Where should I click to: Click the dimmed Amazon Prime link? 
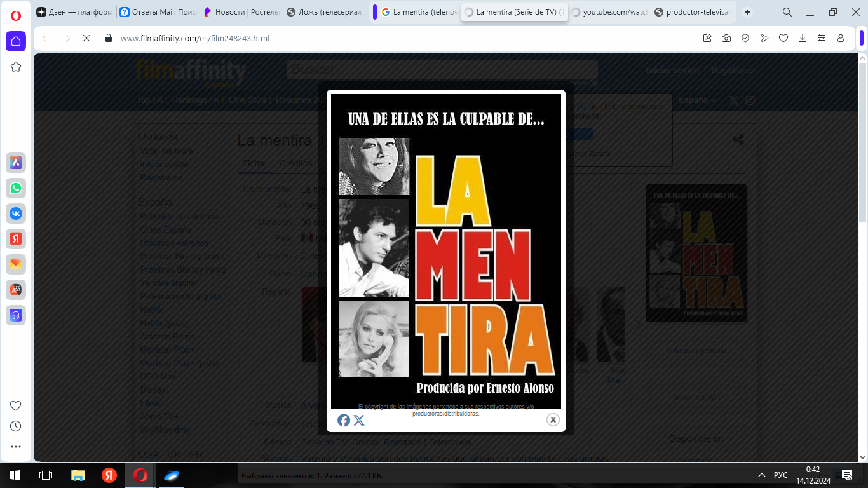(x=167, y=336)
